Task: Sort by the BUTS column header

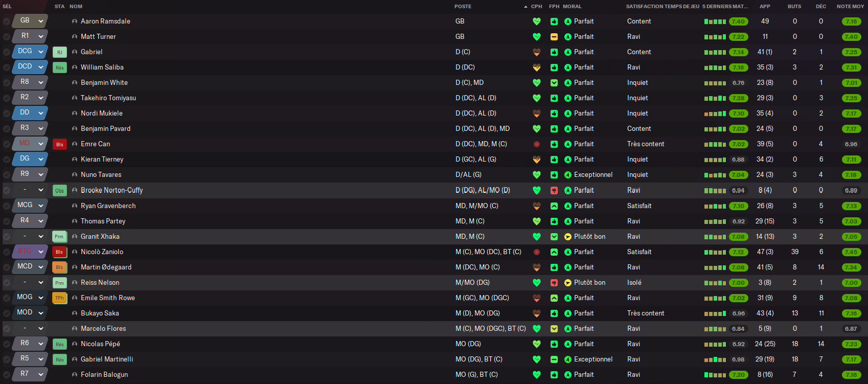Action: click(794, 7)
